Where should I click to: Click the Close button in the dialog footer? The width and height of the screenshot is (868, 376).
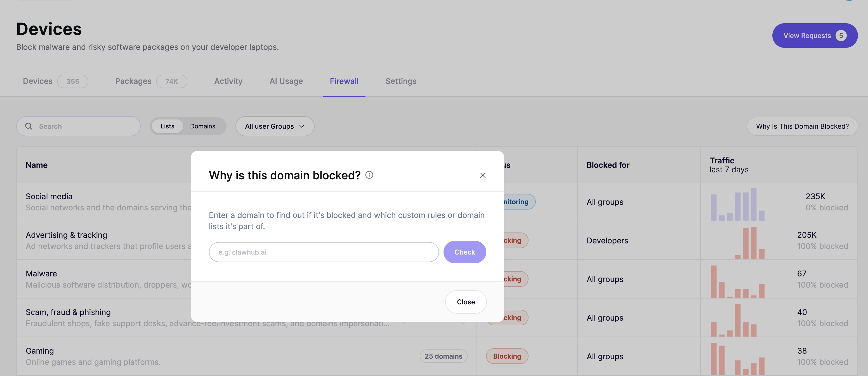pyautogui.click(x=466, y=302)
